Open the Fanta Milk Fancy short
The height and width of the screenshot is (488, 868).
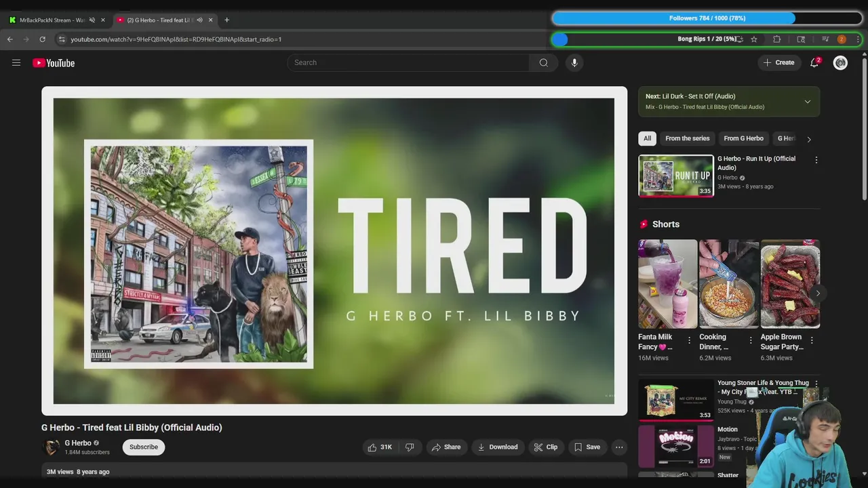(667, 283)
